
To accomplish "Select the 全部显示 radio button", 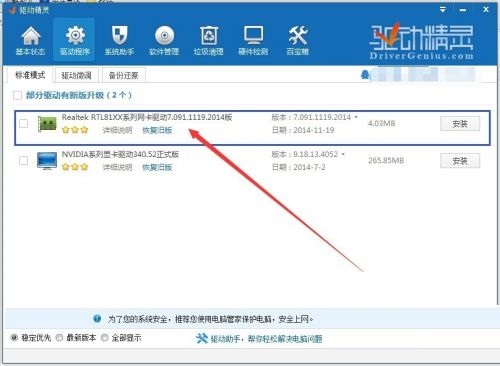I will [104, 338].
